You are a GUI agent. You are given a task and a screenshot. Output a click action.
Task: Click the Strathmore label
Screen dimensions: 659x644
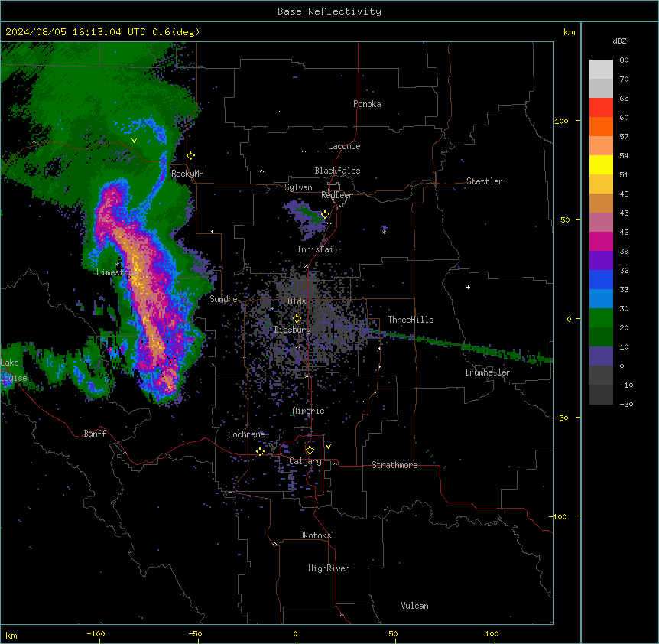click(x=394, y=465)
